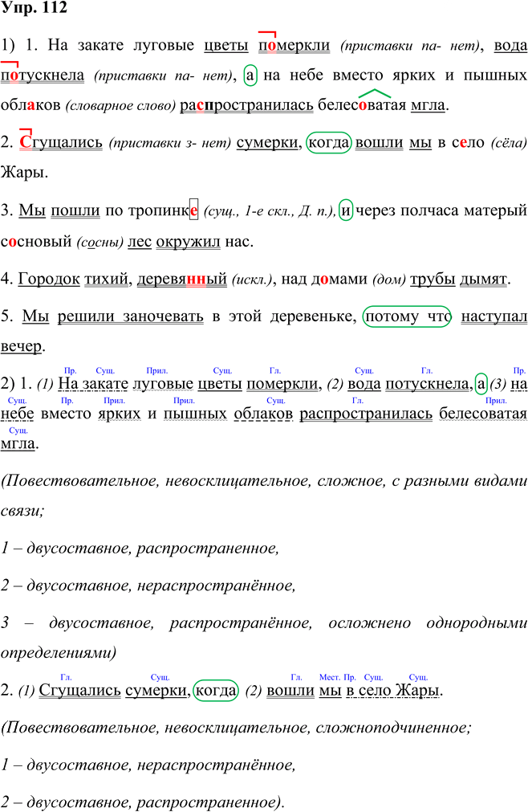Click the note "(искл.)"
Screen dimensions: 528x812
pos(252,280)
